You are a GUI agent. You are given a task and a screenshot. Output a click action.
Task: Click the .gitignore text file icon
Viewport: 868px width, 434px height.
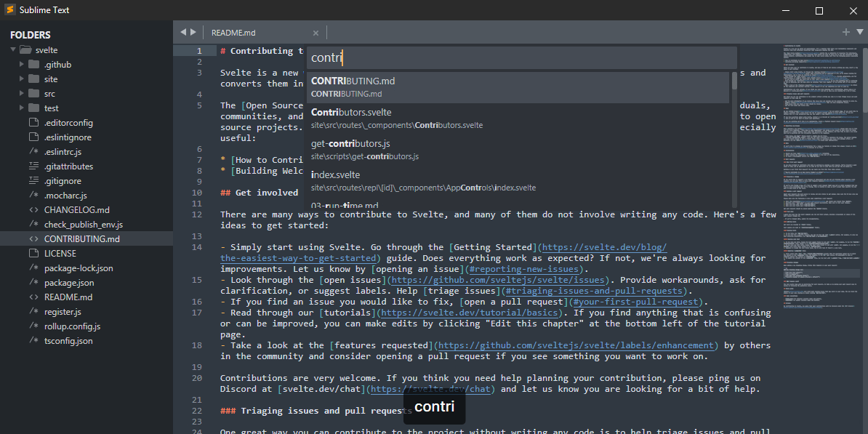point(33,181)
